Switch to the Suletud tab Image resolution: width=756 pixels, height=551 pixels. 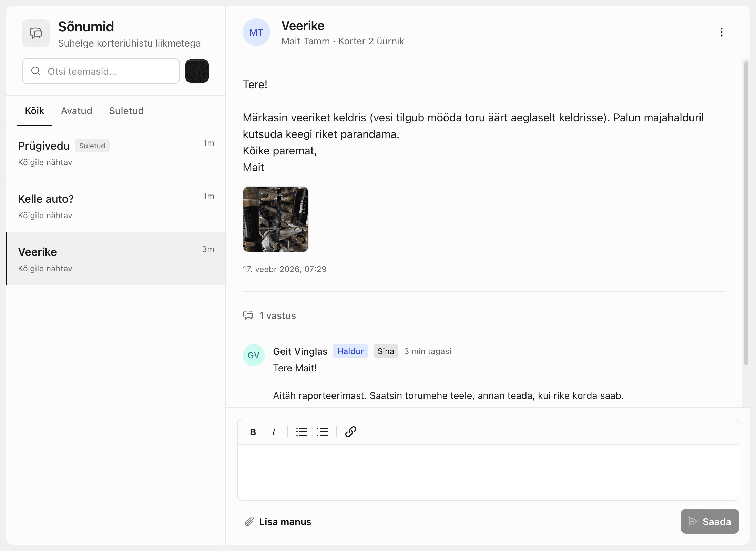pos(126,111)
